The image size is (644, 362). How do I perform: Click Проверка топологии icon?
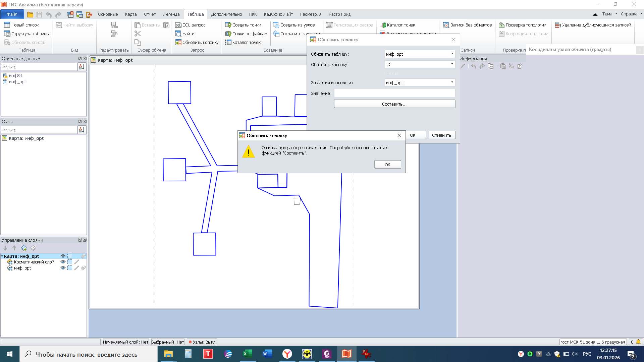501,25
